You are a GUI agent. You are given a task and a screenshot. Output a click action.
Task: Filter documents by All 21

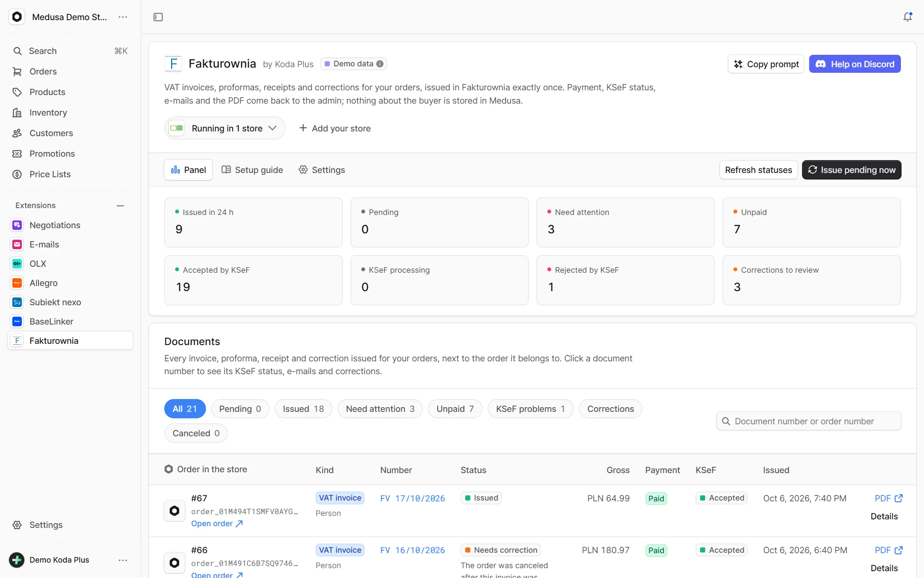(185, 409)
